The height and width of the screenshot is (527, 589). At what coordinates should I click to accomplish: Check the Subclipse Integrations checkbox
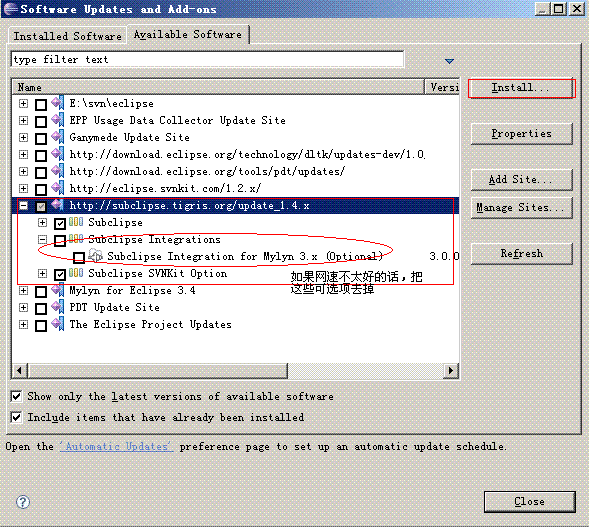click(60, 240)
